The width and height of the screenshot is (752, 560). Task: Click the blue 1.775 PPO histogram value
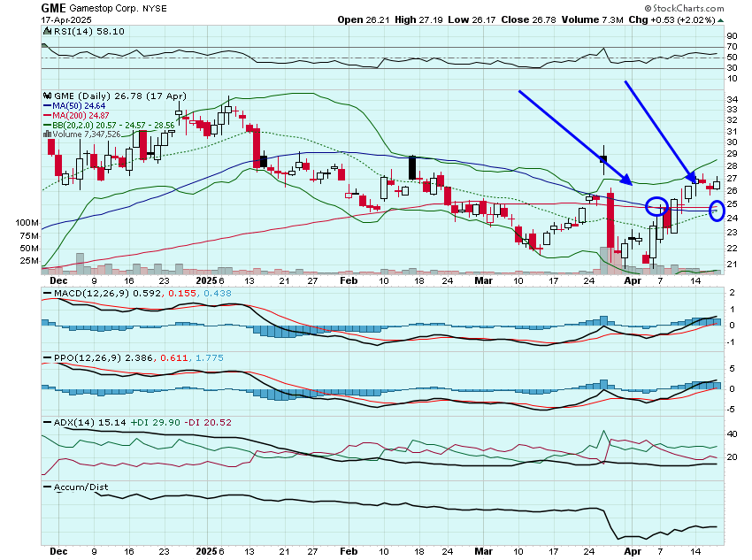pyautogui.click(x=209, y=357)
